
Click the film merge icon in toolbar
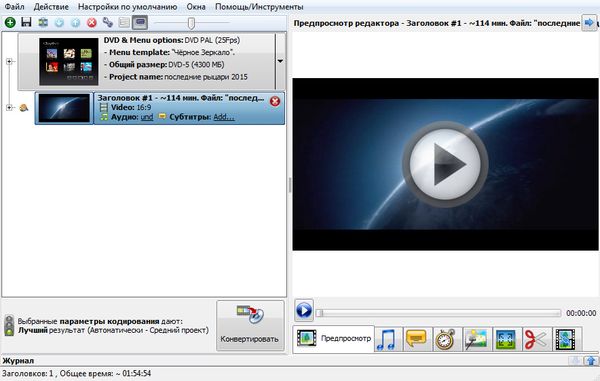click(43, 23)
